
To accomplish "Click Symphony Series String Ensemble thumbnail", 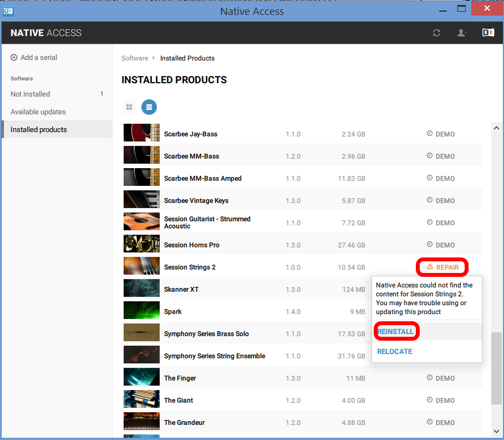I will [x=141, y=355].
